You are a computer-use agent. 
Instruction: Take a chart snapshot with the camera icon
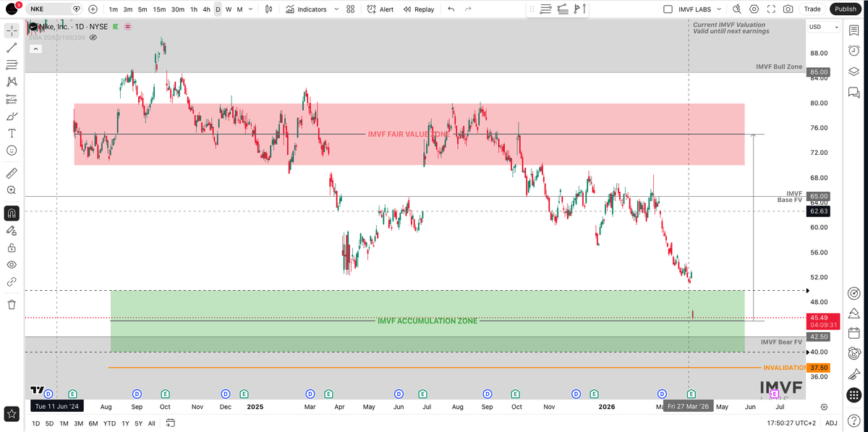coord(788,9)
